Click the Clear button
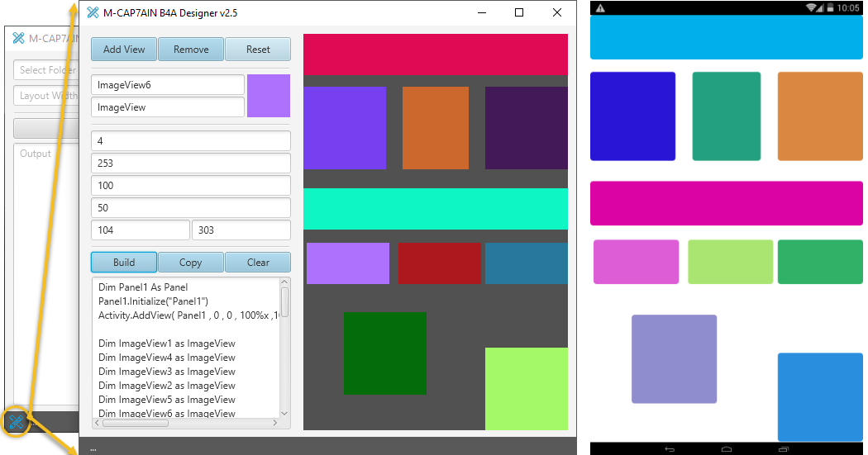Viewport: 868px width, 455px height. (x=258, y=263)
